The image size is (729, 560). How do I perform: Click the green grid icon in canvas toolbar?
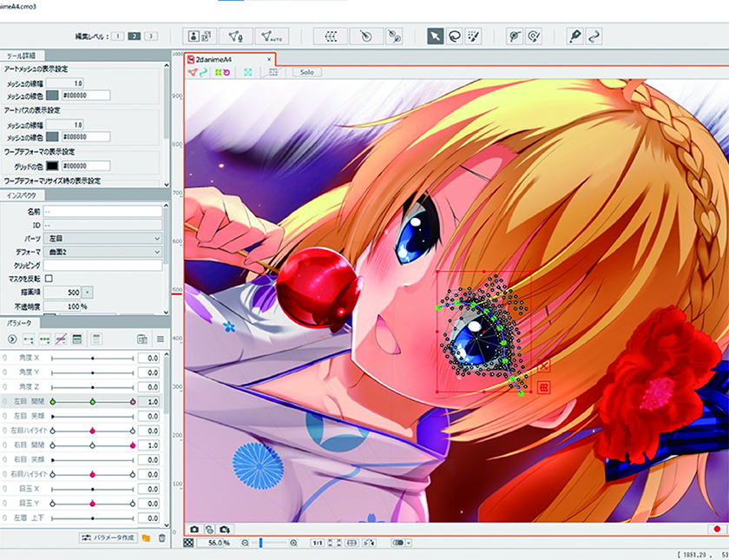tap(218, 73)
